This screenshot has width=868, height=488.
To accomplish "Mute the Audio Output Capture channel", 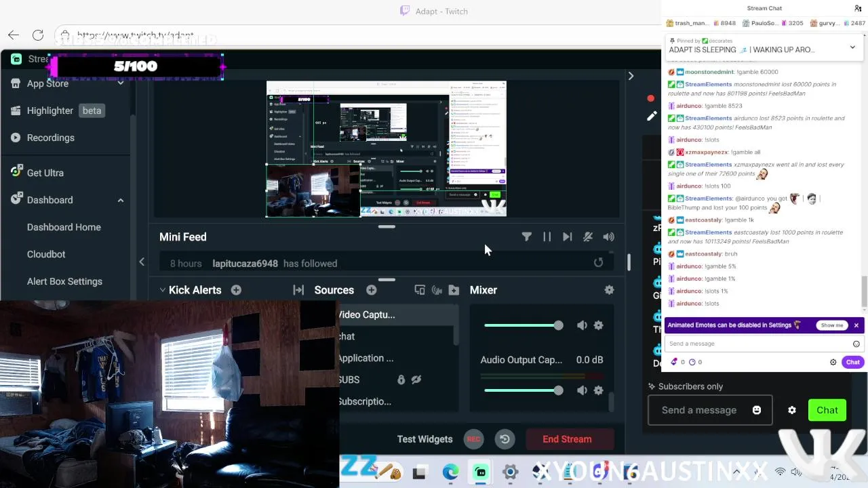I will click(x=582, y=390).
